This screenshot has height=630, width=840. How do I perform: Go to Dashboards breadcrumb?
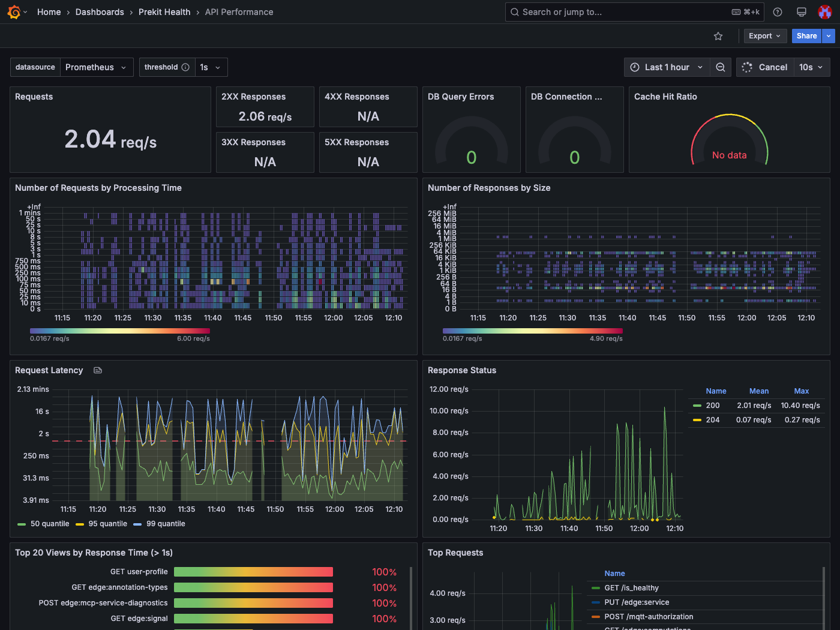(100, 12)
